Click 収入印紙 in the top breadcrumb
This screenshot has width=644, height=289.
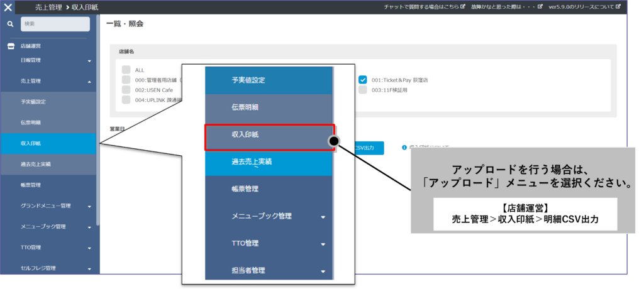pyautogui.click(x=85, y=8)
